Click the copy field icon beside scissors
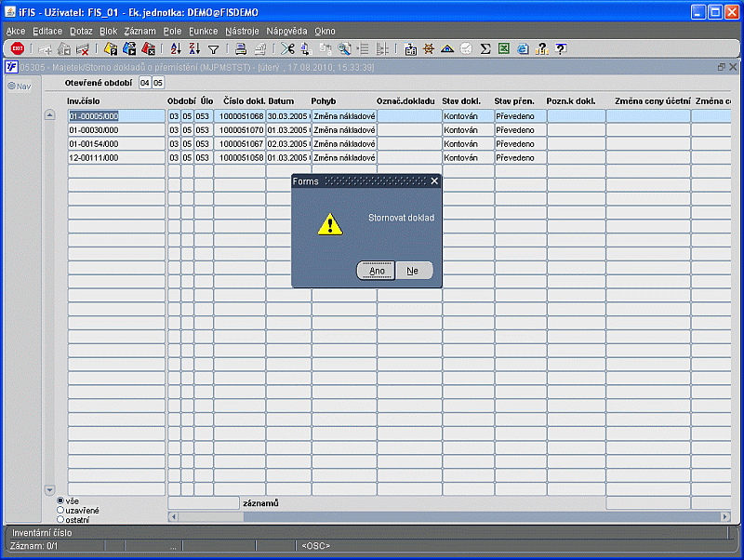 [306, 48]
